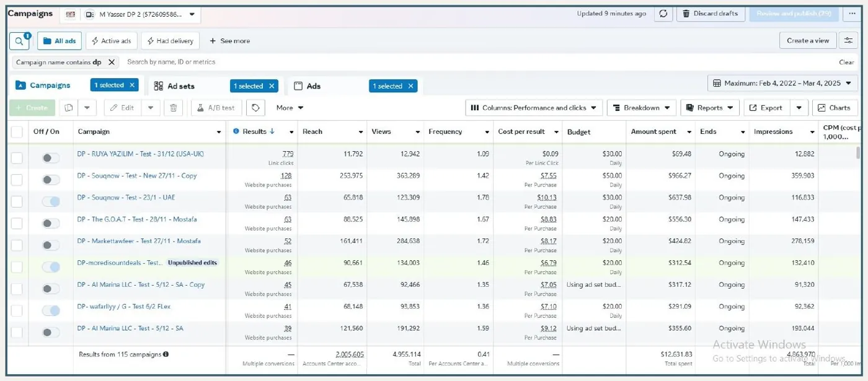Open the More actions dropdown
This screenshot has height=381, width=868.
point(290,108)
